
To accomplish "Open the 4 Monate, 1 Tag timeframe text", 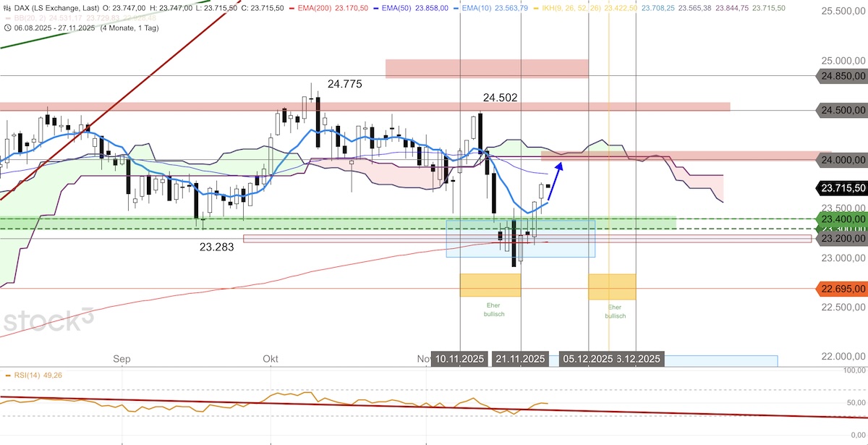I will pyautogui.click(x=129, y=28).
